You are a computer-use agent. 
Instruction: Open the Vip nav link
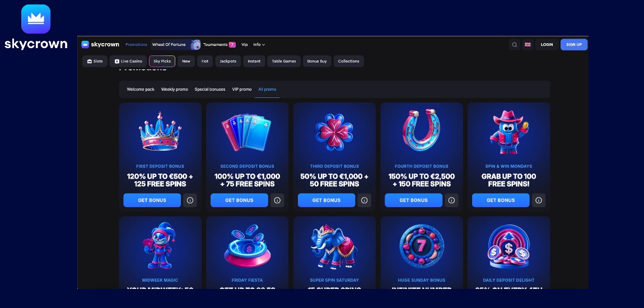tap(244, 45)
